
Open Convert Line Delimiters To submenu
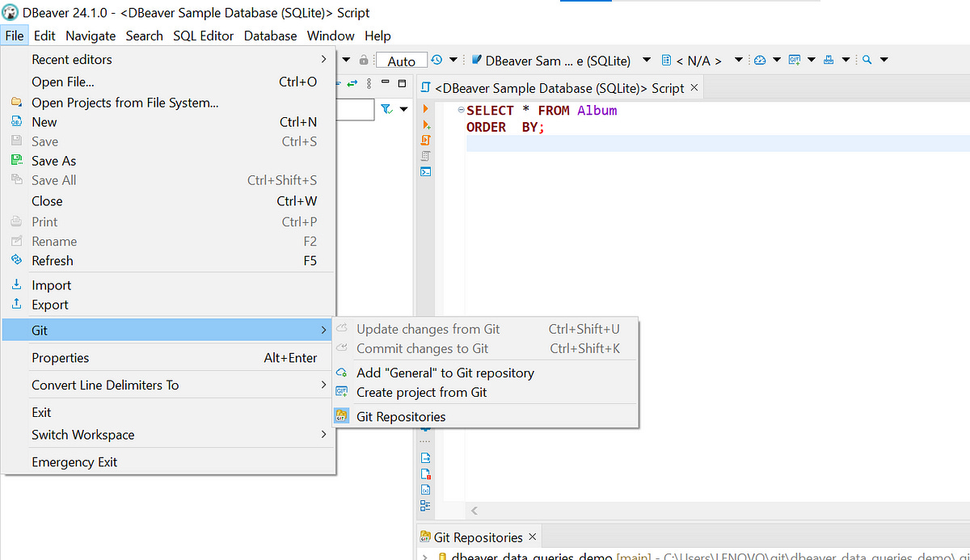click(x=168, y=385)
